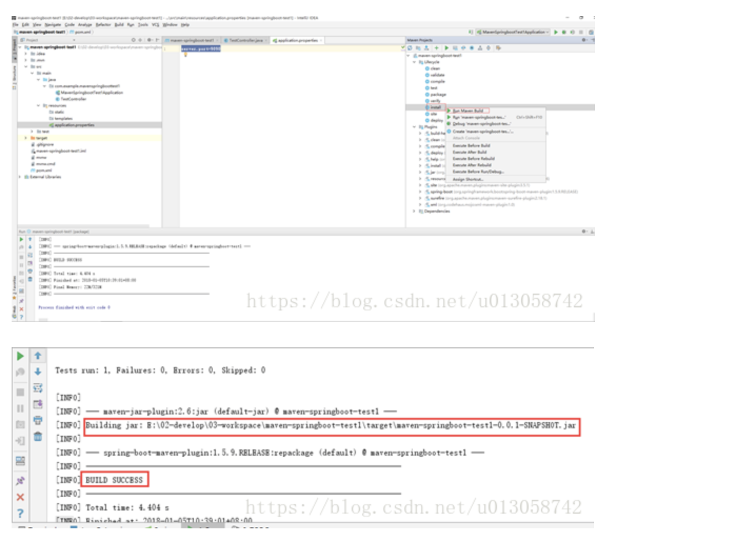This screenshot has width=756, height=541.
Task: Click Maven download sources icon
Action: pyautogui.click(x=426, y=48)
